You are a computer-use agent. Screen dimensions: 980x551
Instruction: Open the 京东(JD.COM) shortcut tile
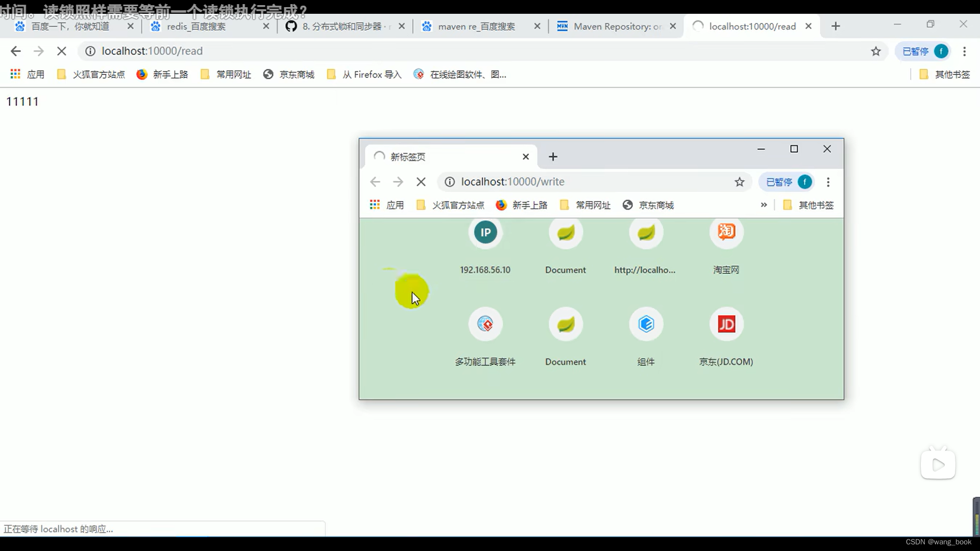726,338
